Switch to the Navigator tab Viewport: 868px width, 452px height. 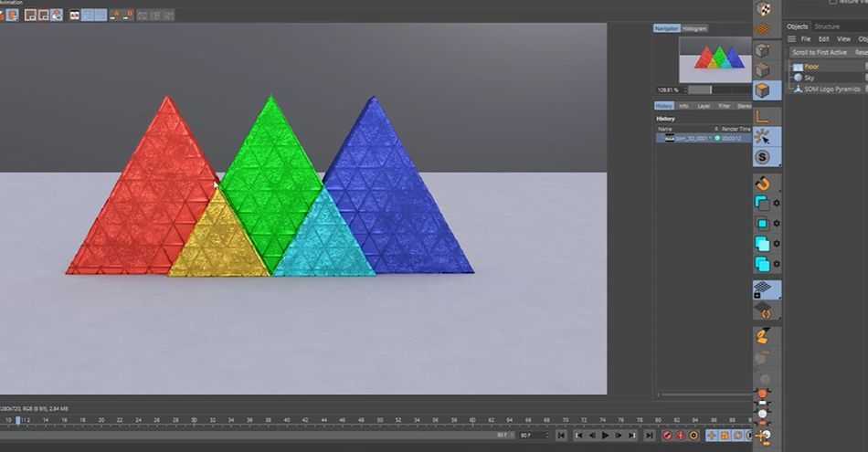click(x=666, y=28)
